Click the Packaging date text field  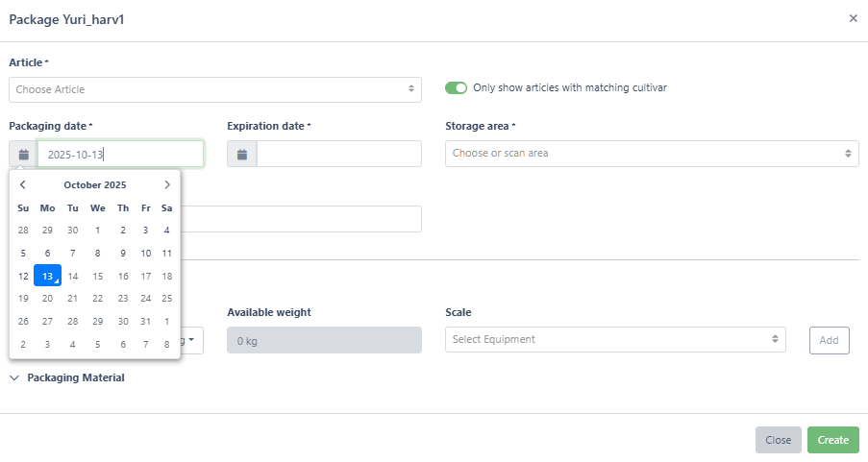(120, 154)
